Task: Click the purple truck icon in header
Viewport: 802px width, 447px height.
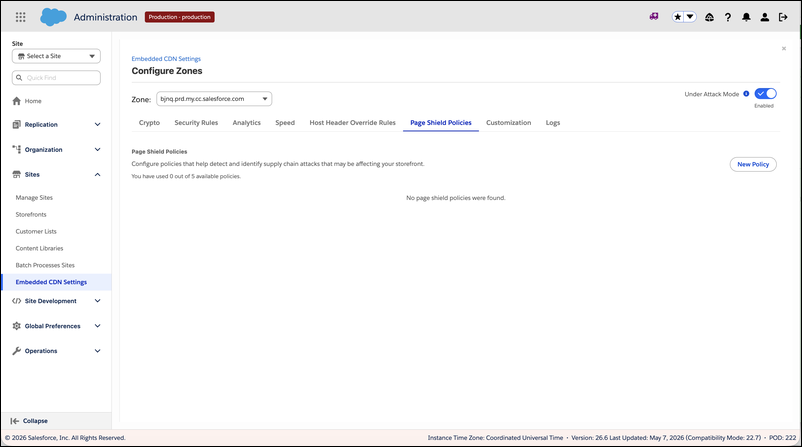Action: (x=654, y=17)
